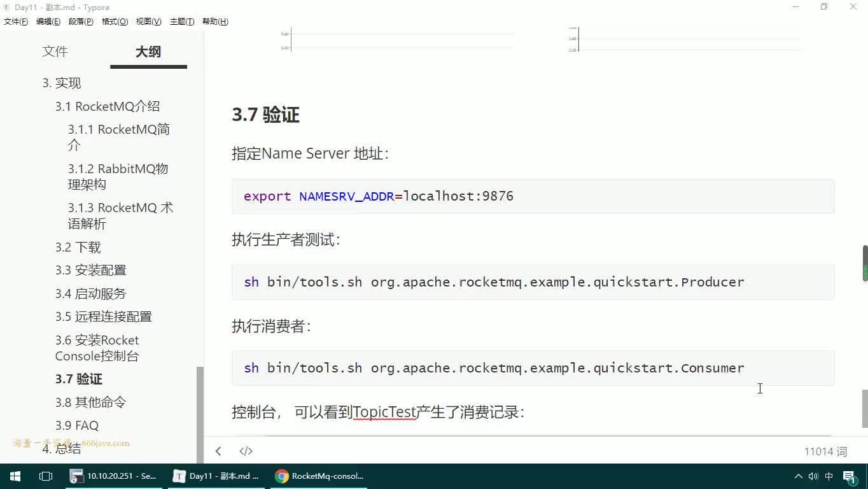The image size is (868, 489).
Task: Open the 文件(F) menu
Action: pyautogui.click(x=16, y=22)
